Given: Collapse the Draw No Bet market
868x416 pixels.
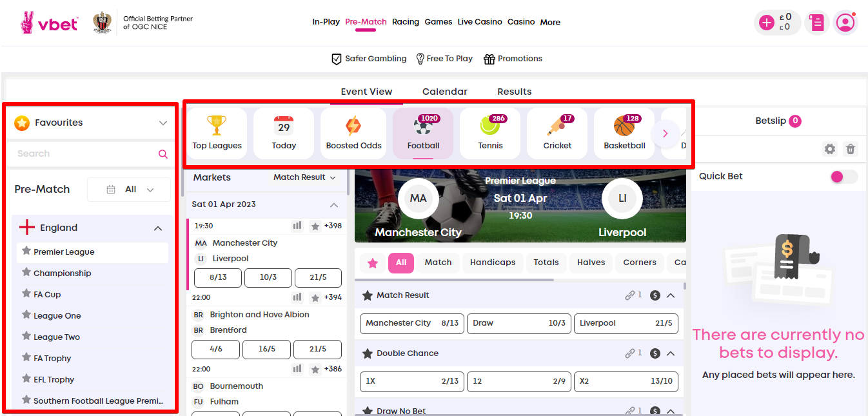Looking at the screenshot, I should 671,411.
